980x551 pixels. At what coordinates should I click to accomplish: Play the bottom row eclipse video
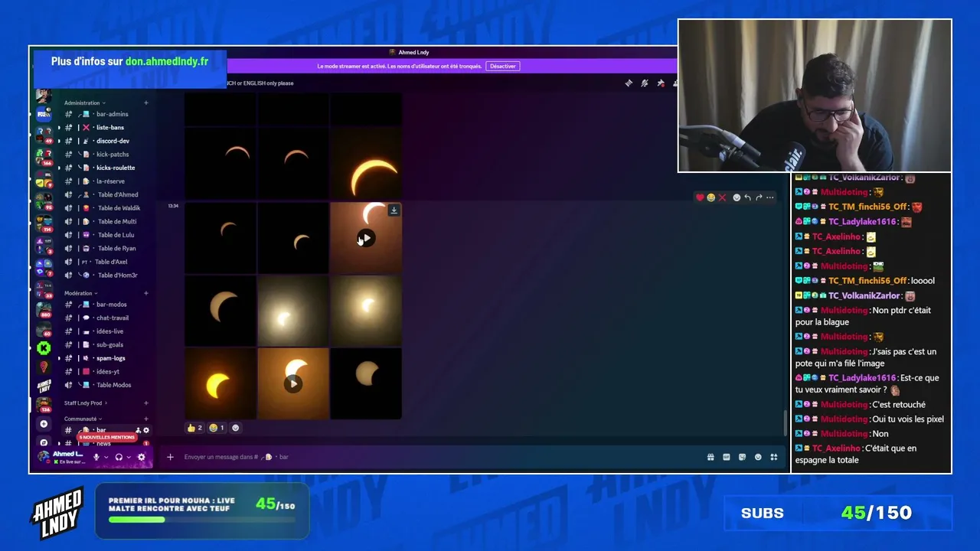[x=293, y=384]
